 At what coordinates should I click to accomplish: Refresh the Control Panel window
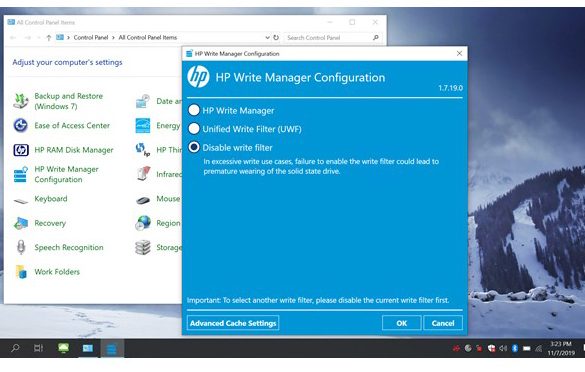click(276, 37)
